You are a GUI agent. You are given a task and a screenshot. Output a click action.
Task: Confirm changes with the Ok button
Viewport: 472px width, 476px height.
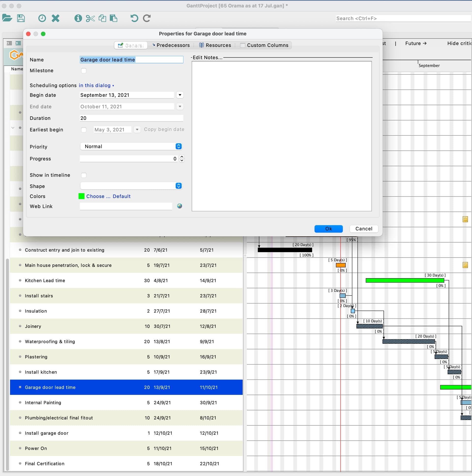tap(328, 229)
